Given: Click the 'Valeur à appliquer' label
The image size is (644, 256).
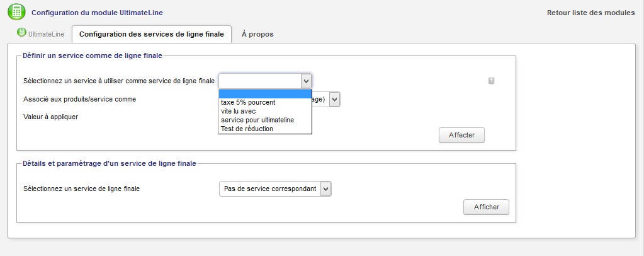Looking at the screenshot, I should (x=50, y=117).
